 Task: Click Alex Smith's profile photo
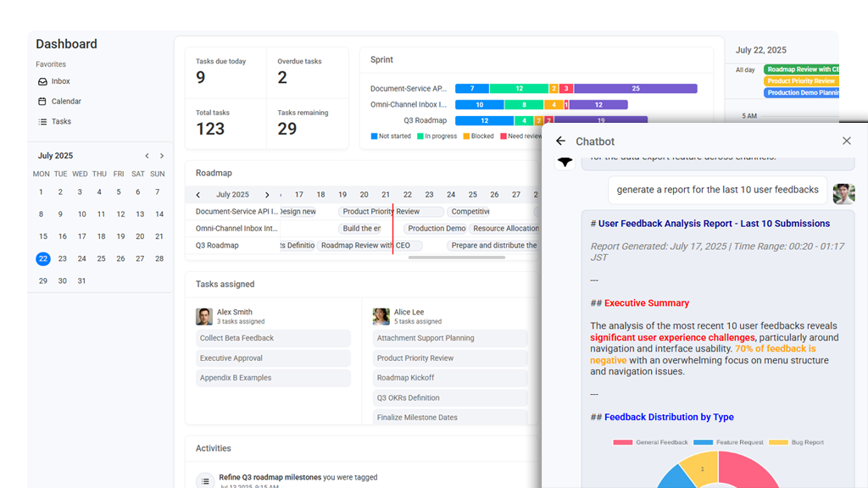coord(204,317)
